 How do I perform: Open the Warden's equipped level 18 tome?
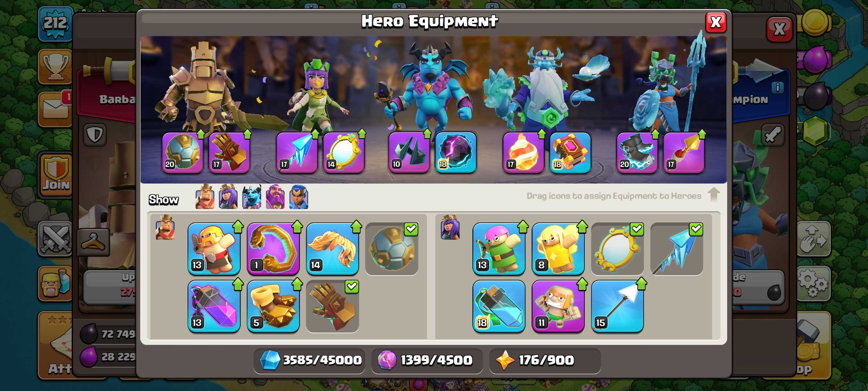(570, 153)
